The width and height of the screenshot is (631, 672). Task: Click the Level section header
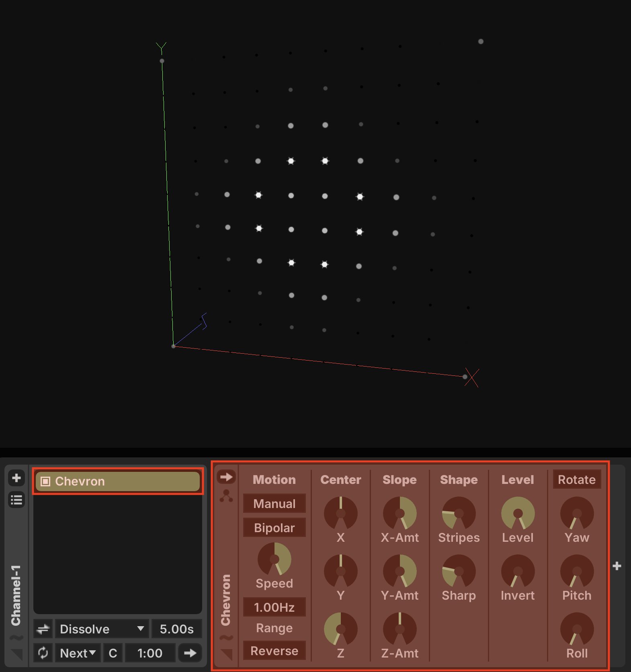click(518, 479)
